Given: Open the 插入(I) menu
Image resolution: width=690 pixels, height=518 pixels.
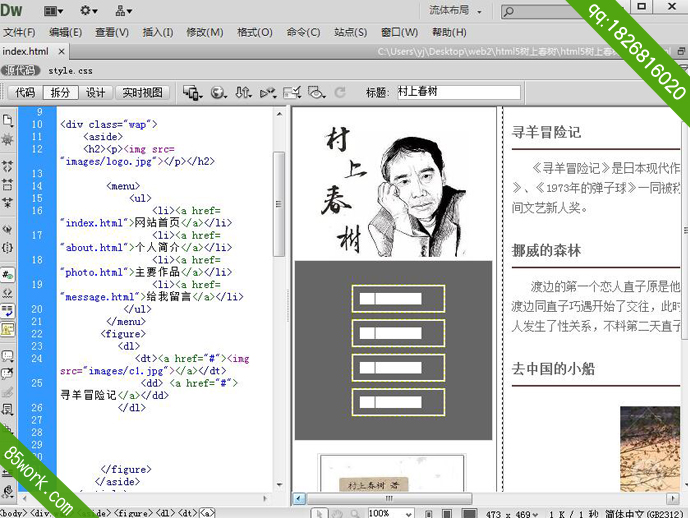Looking at the screenshot, I should (x=158, y=32).
